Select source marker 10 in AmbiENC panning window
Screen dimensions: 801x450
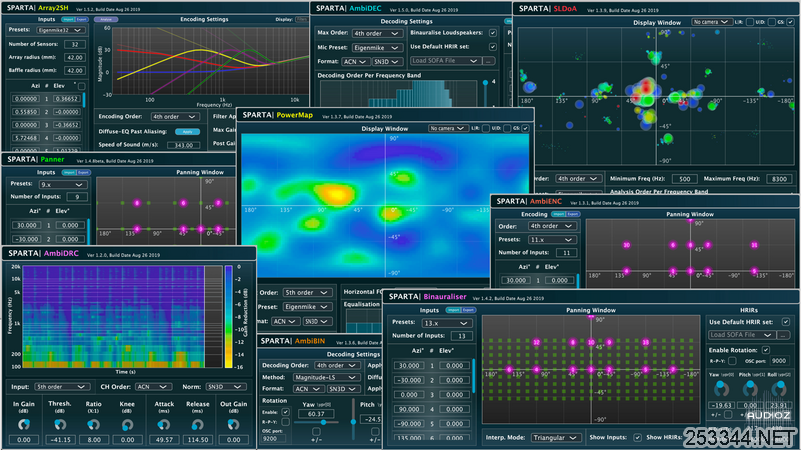tap(626, 245)
